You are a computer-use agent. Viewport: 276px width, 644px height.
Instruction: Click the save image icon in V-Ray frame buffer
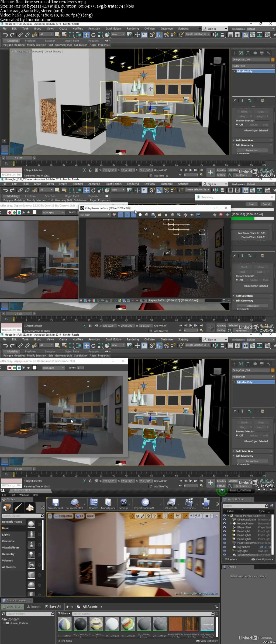[153, 215]
